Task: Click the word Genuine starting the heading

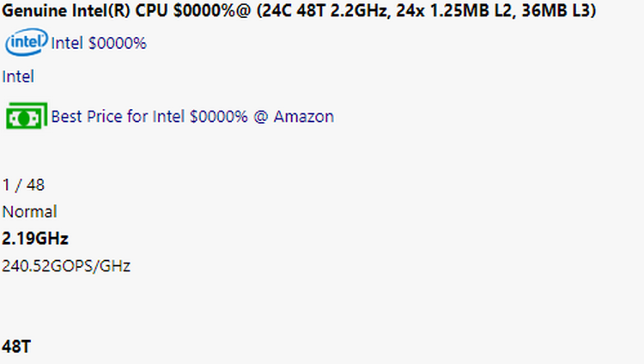Action: 35,10
